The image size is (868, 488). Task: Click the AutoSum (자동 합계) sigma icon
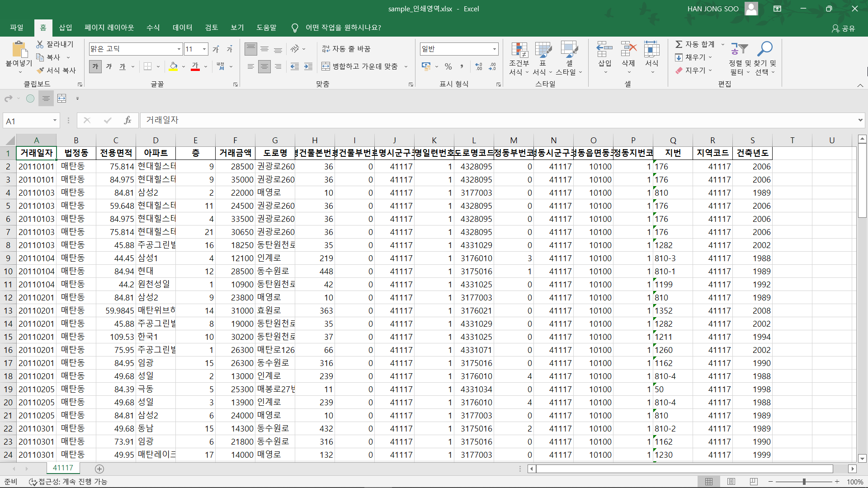679,44
